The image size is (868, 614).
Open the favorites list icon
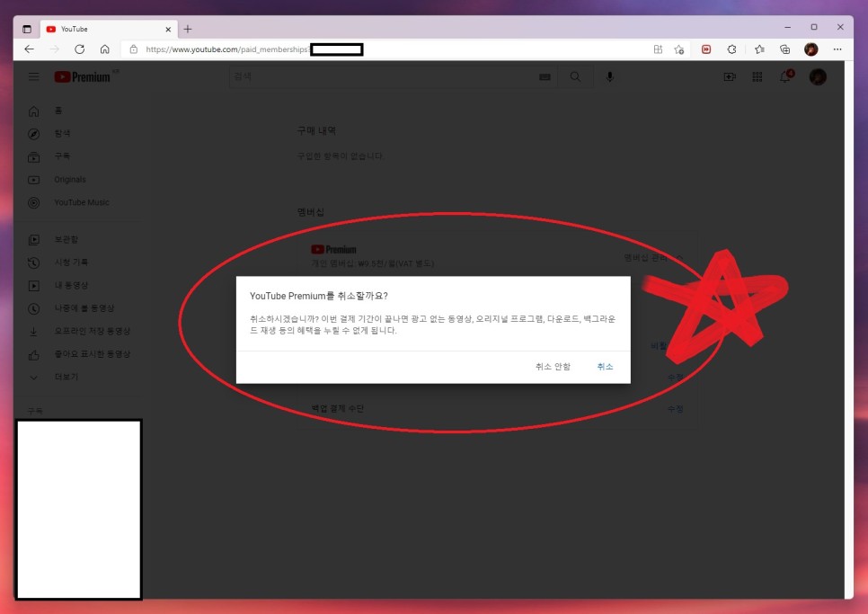[x=759, y=49]
